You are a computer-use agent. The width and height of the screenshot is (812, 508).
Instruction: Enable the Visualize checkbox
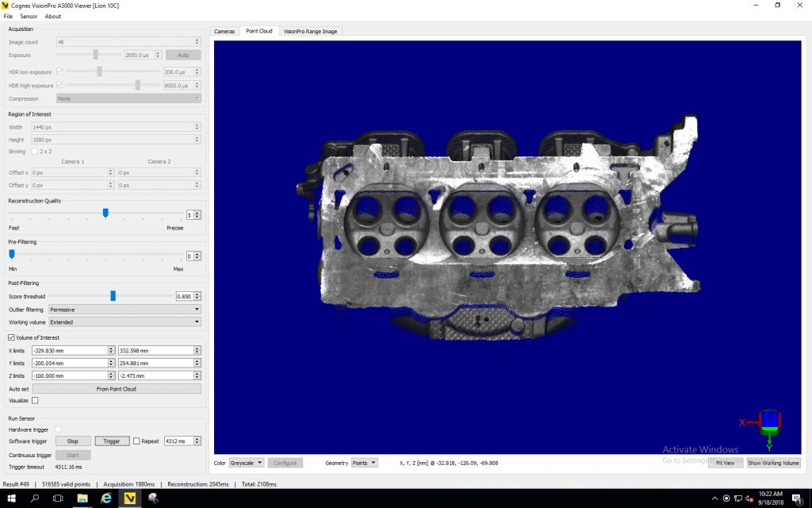click(33, 401)
